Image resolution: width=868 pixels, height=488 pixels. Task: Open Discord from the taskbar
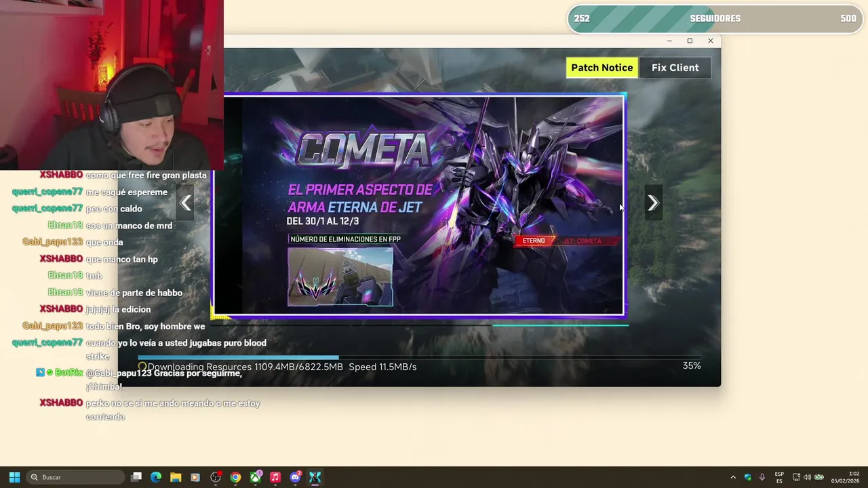pyautogui.click(x=295, y=477)
